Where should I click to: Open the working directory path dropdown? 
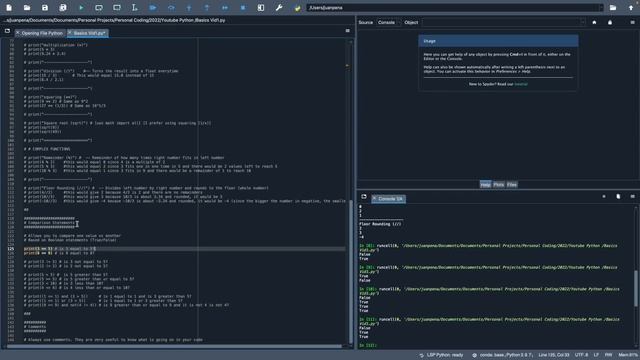pos(600,7)
